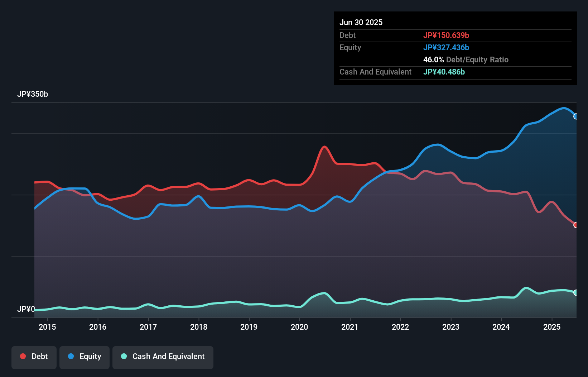
Task: Click the Equity value JP¥327.436b
Action: (446, 47)
